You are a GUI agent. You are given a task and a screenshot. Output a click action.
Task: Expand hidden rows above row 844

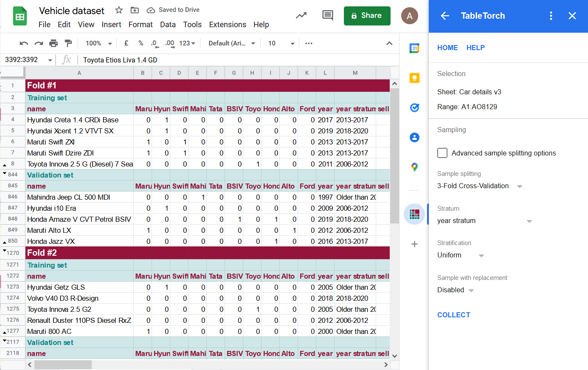[5, 173]
